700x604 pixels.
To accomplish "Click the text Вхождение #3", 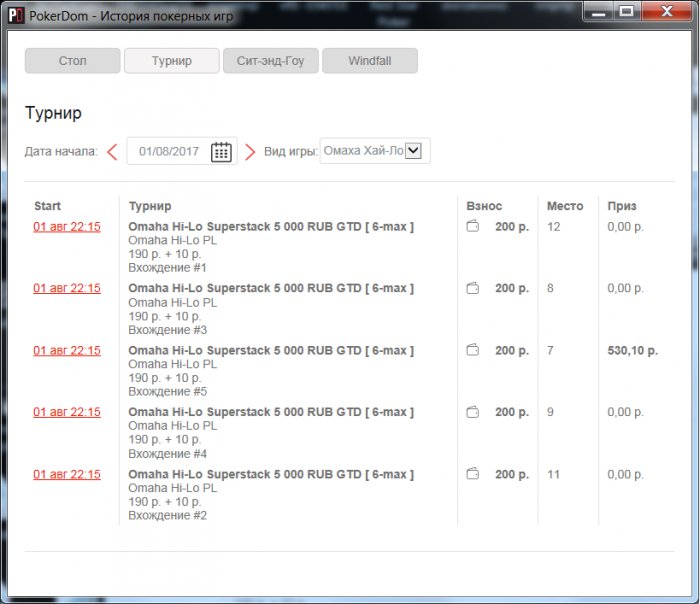I will click(167, 330).
